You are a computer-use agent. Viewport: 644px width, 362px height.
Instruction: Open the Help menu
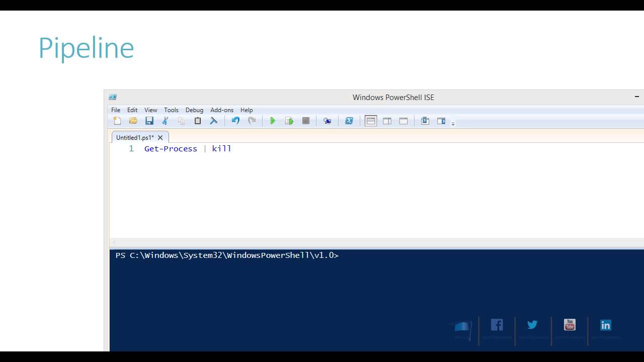coord(247,110)
